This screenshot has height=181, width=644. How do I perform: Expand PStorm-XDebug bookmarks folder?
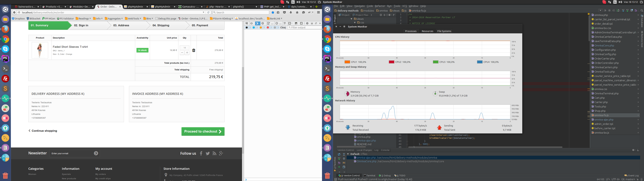click(x=222, y=18)
